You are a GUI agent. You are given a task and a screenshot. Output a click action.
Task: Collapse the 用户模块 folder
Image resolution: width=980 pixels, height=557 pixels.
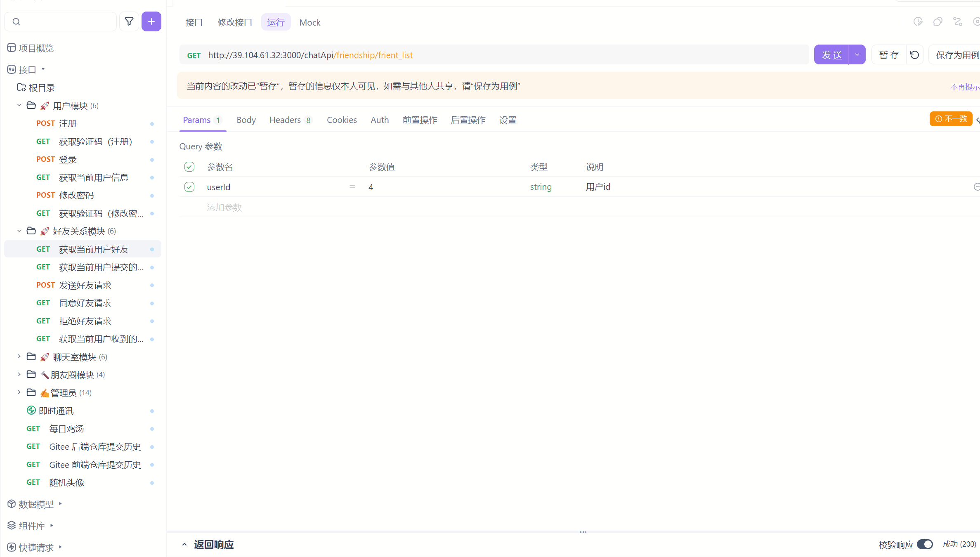pos(19,105)
